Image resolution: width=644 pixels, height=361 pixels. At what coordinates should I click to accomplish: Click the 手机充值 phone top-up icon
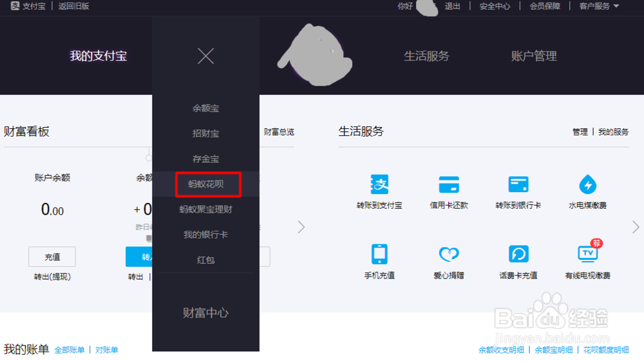point(379,254)
